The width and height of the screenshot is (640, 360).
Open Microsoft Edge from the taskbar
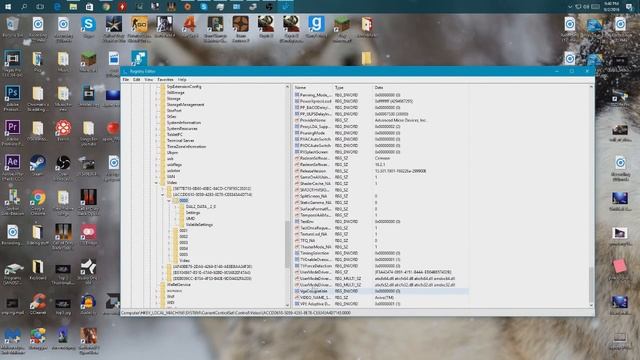click(x=57, y=7)
